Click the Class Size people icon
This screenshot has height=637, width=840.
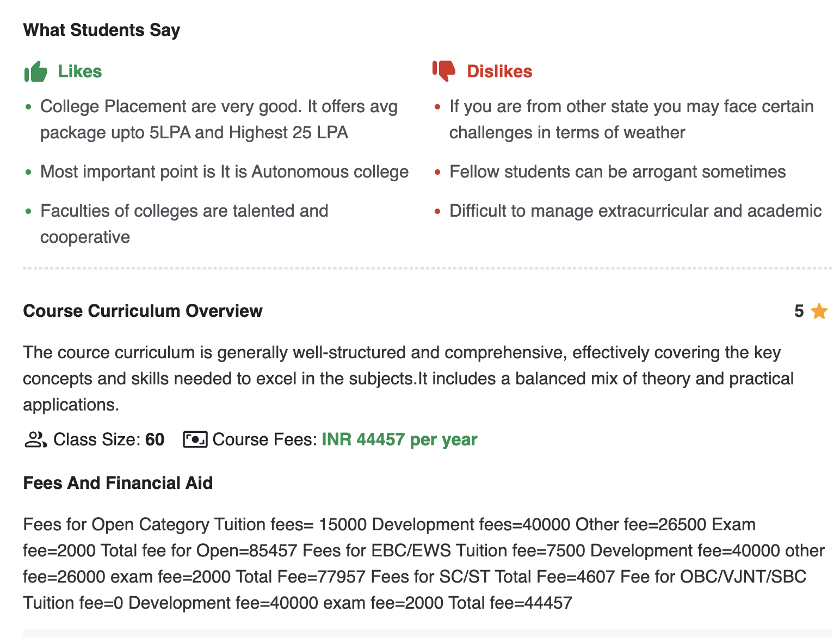pos(35,439)
